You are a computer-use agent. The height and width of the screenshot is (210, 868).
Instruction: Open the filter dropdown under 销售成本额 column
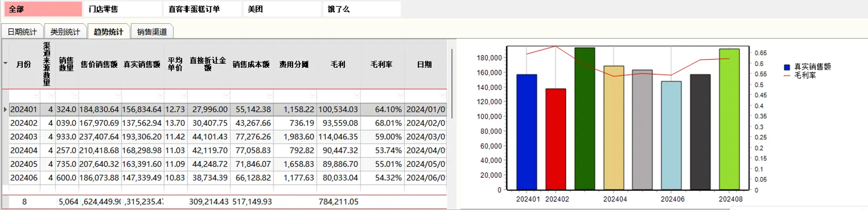[269, 95]
